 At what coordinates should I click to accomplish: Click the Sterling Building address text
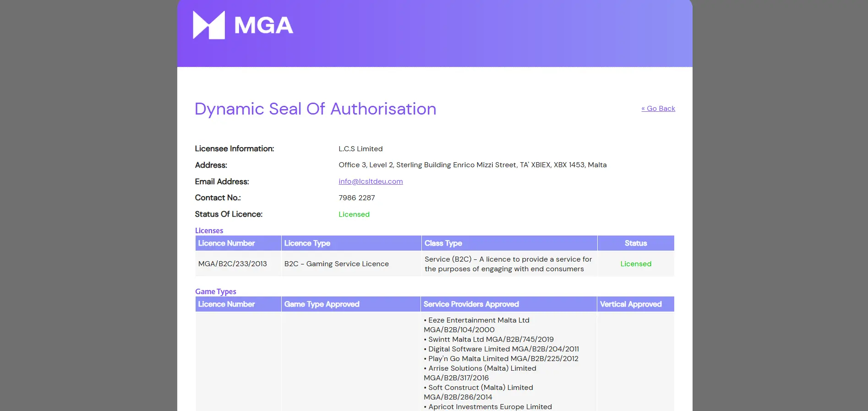click(472, 165)
